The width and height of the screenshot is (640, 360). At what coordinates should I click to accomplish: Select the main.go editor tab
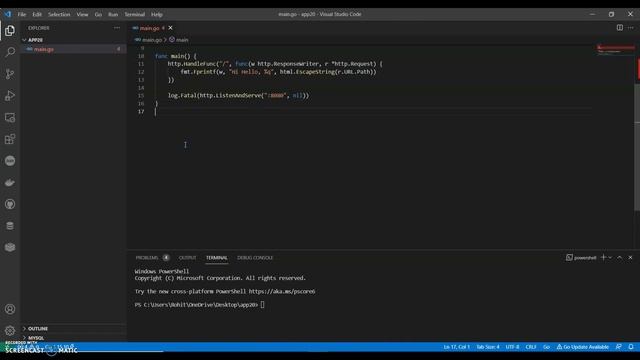pos(149,28)
